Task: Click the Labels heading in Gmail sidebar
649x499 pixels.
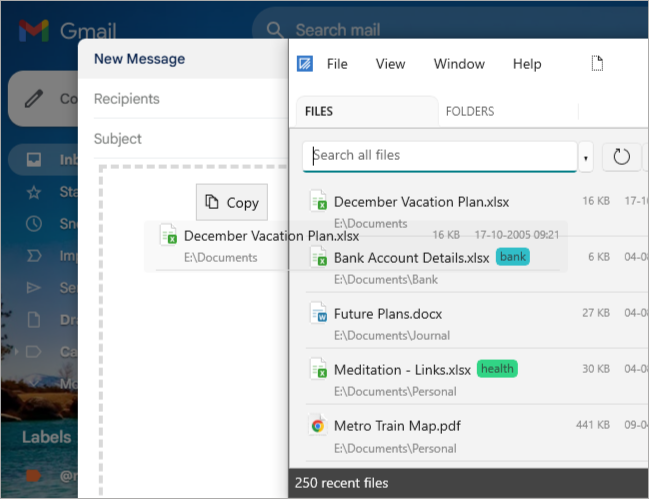Action: (46, 437)
